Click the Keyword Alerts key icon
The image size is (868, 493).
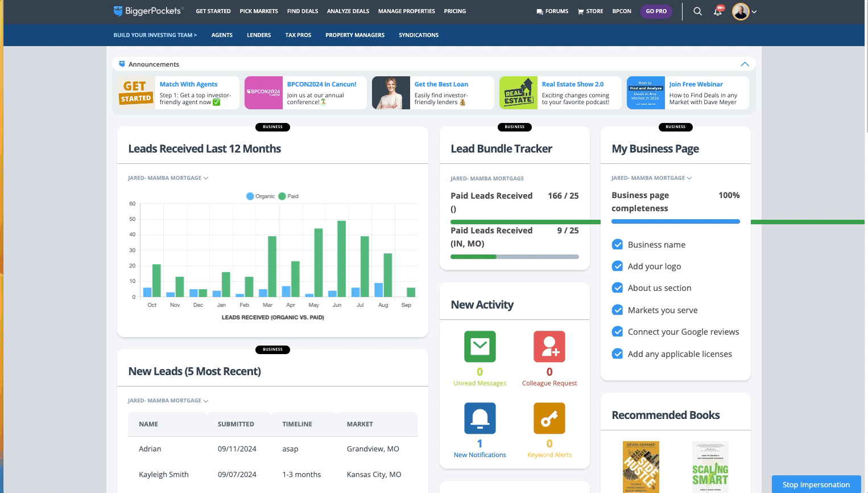coord(548,418)
